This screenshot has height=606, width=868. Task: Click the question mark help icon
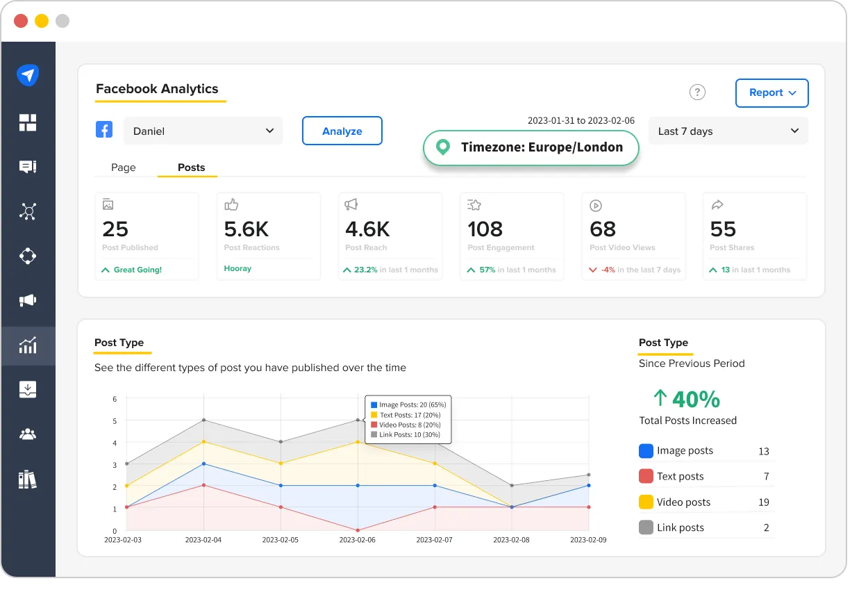point(697,92)
